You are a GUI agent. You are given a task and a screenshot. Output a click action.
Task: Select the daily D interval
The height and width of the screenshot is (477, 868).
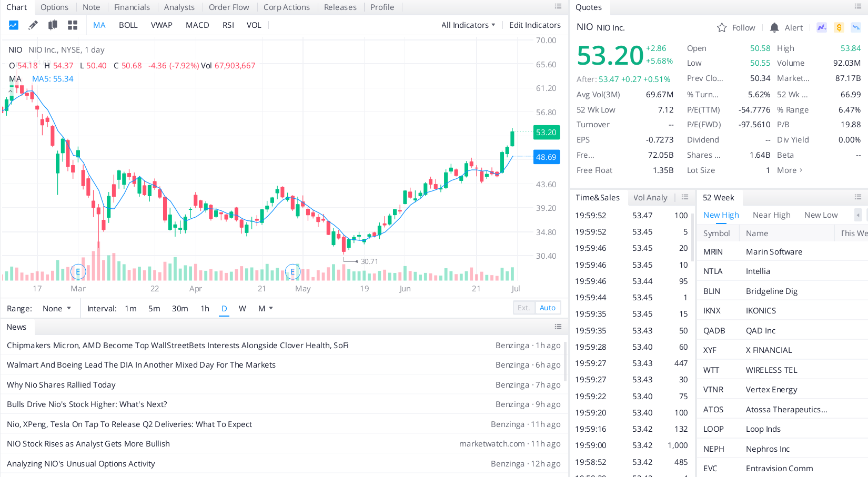click(x=224, y=309)
